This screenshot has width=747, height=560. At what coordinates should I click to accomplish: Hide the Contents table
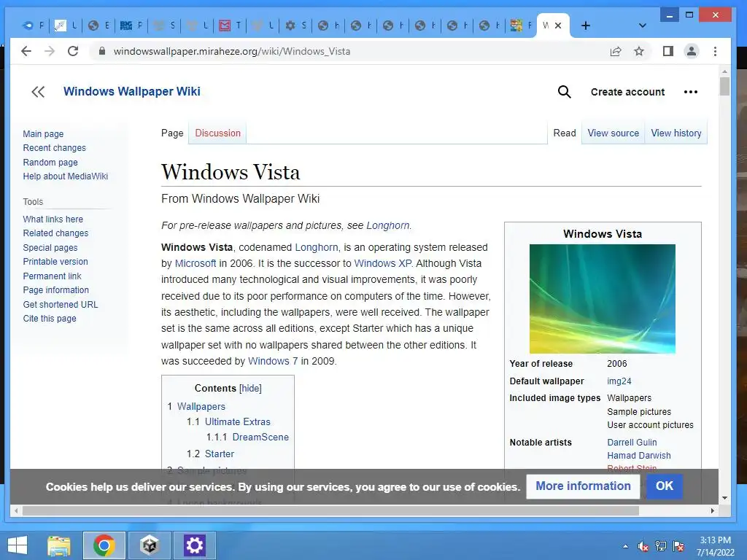click(x=250, y=388)
